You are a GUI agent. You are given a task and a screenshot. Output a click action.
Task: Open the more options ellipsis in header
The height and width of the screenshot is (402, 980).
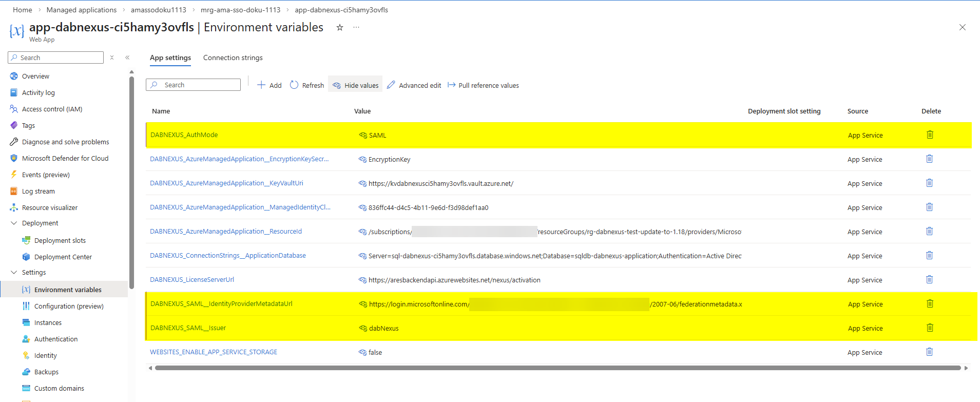tap(356, 28)
